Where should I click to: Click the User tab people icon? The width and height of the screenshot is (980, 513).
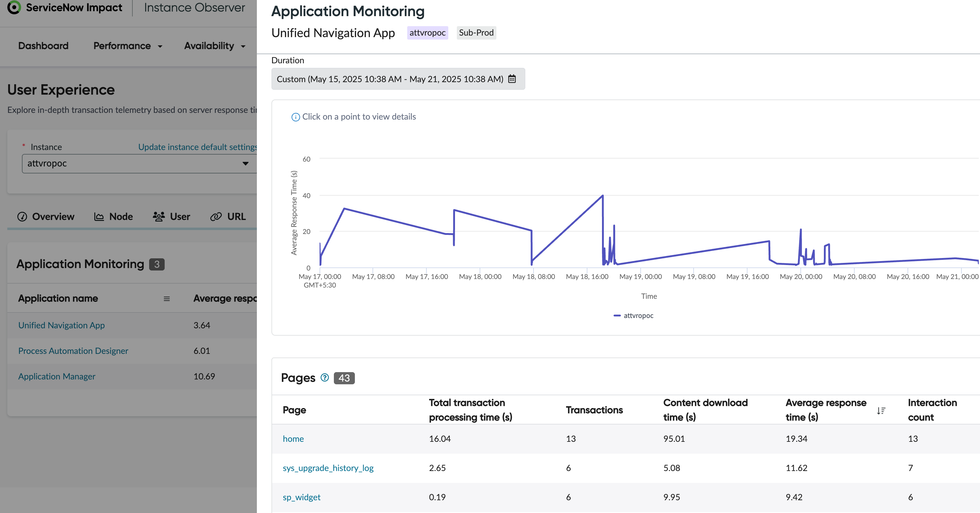pos(159,216)
